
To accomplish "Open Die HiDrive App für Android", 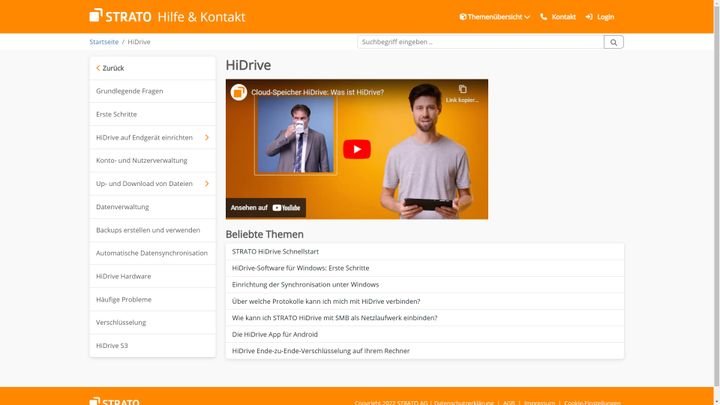I will [x=425, y=334].
